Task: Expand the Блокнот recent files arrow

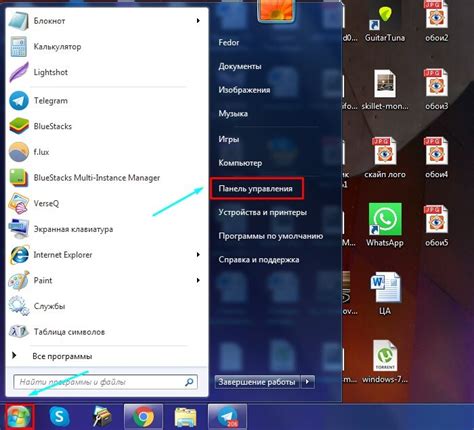Action: (x=198, y=21)
